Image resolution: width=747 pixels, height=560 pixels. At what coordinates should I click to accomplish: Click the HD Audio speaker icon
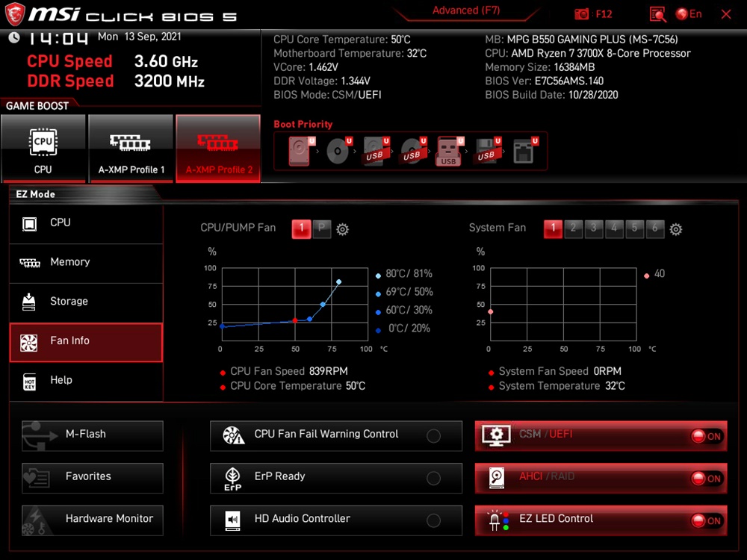tap(232, 520)
